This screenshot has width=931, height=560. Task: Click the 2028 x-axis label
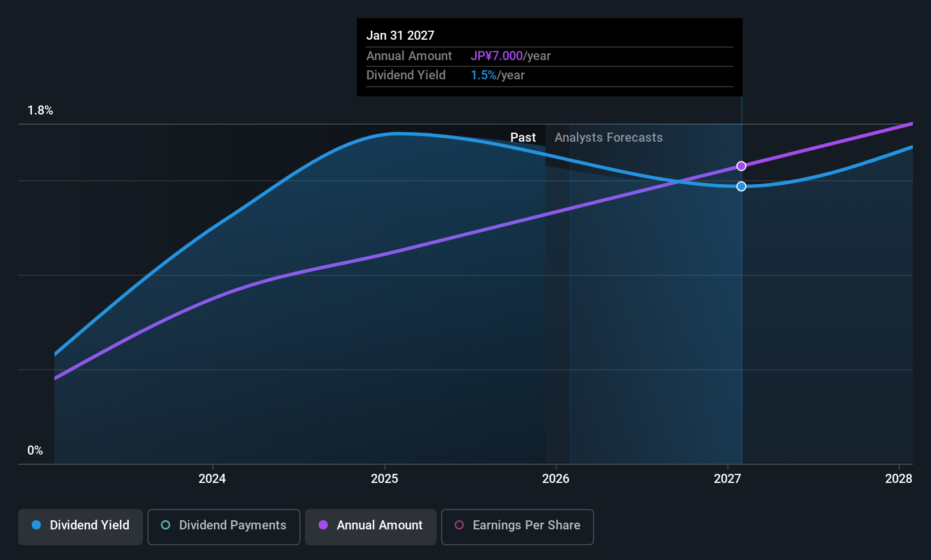(x=898, y=479)
